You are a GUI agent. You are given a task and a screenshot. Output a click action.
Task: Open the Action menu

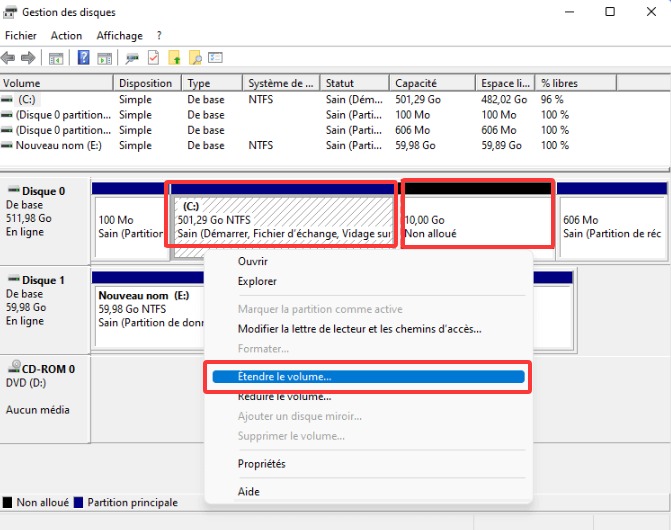coord(66,36)
